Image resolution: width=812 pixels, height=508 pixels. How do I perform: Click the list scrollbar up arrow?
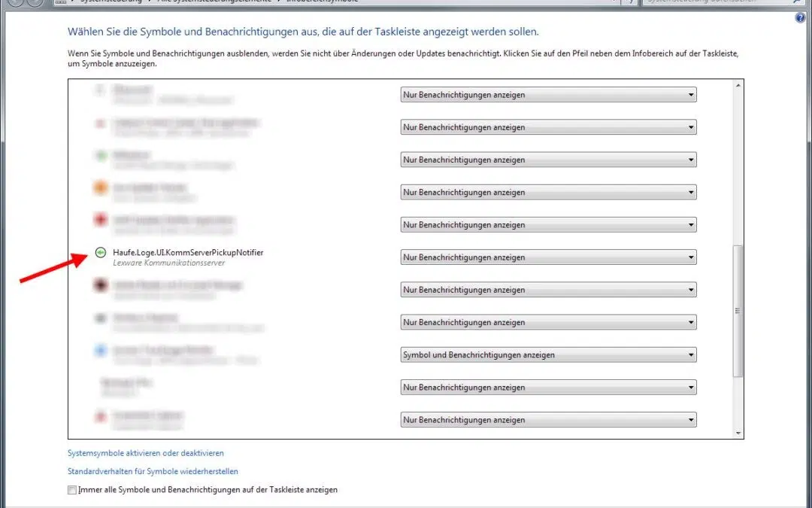click(x=738, y=86)
